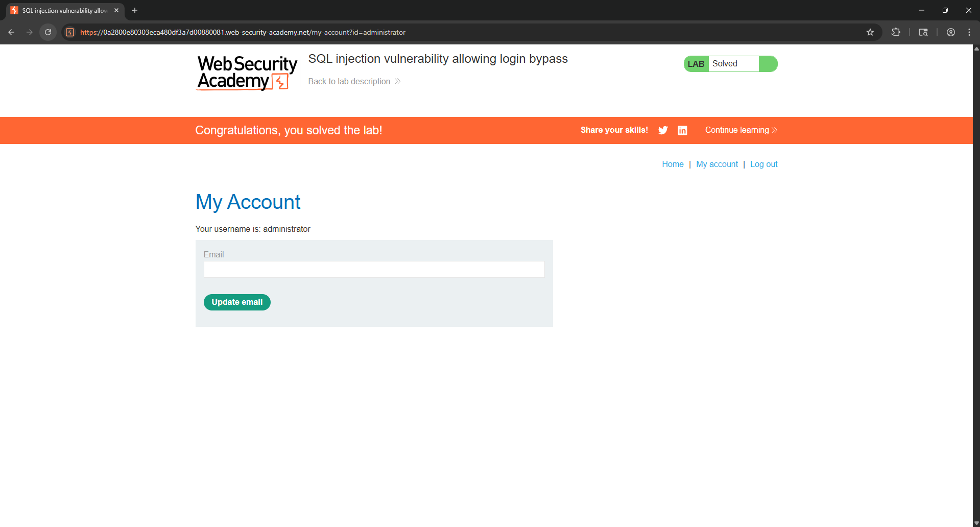Expand Continue learning chevron
Viewport: 980px width, 527px height.
pos(774,130)
